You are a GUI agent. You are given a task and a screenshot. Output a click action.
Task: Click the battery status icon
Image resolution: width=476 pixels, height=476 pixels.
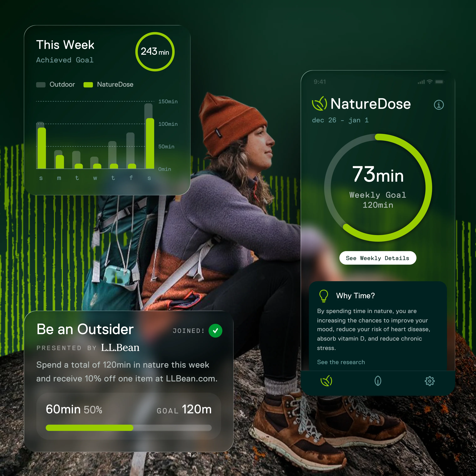pos(439,82)
